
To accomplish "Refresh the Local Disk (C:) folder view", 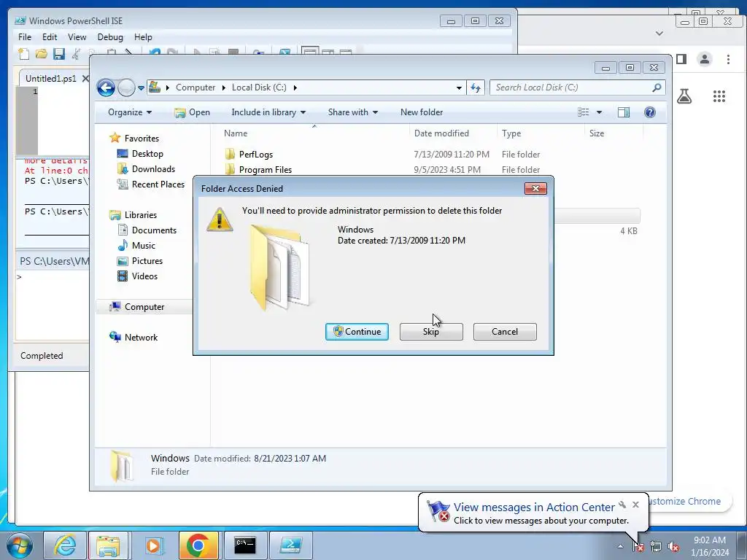I will [x=476, y=87].
